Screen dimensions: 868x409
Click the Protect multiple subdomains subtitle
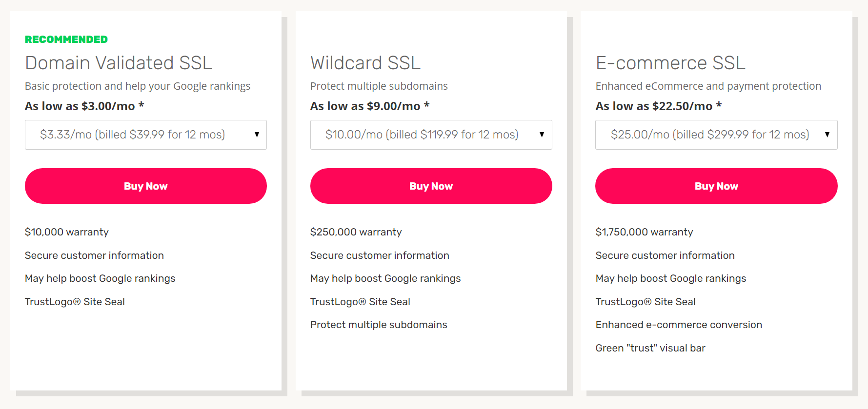click(379, 86)
